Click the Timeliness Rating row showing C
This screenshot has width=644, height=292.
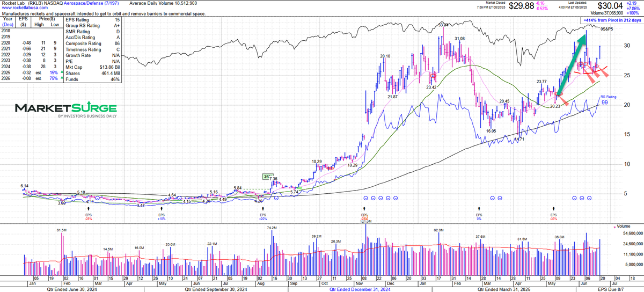click(92, 49)
